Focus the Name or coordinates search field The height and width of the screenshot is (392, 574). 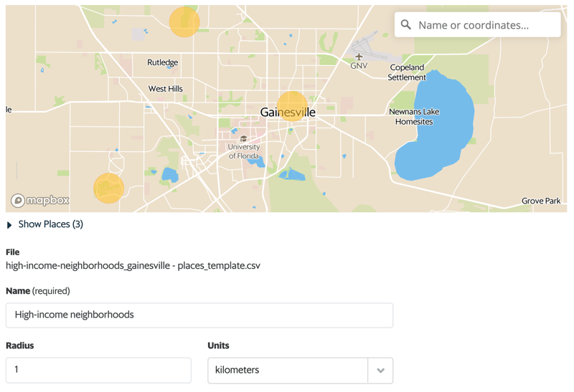477,25
